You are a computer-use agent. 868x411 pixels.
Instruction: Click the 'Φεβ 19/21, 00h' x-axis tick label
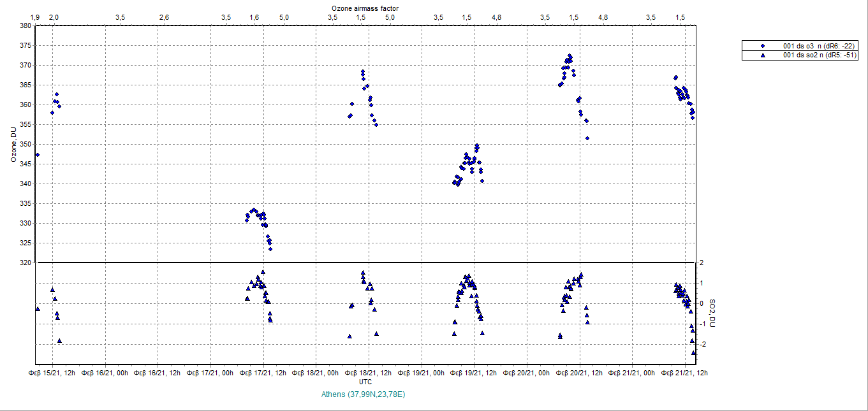(x=421, y=372)
